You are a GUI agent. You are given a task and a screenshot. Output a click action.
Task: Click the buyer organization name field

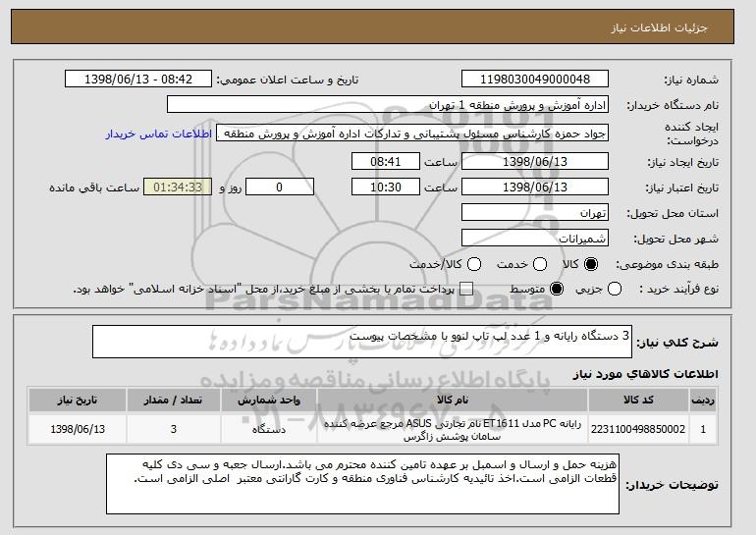click(x=388, y=105)
